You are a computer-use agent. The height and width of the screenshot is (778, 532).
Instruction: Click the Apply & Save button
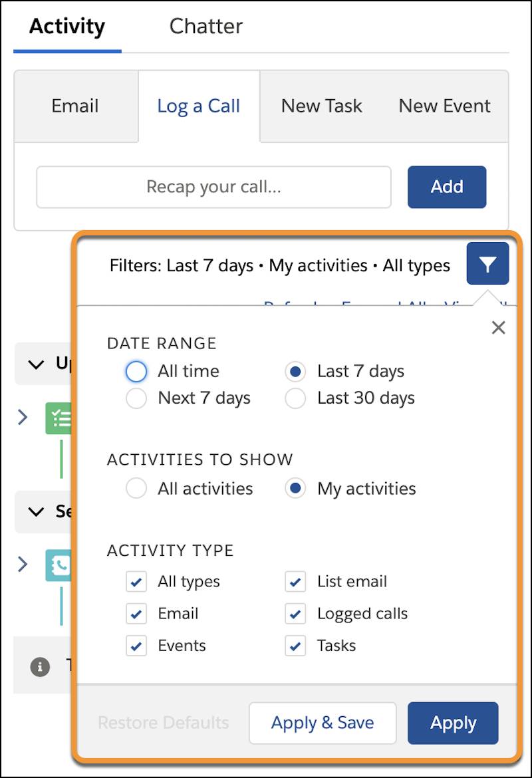tap(323, 723)
